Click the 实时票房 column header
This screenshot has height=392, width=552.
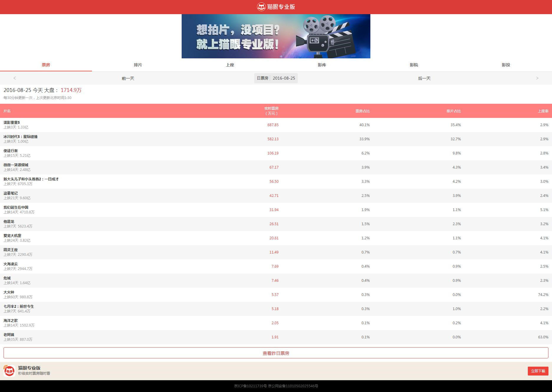(x=271, y=111)
